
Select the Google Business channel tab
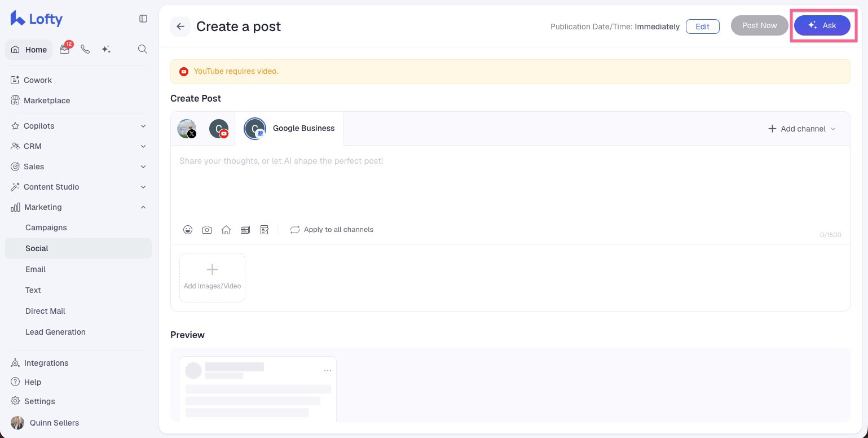coord(289,129)
